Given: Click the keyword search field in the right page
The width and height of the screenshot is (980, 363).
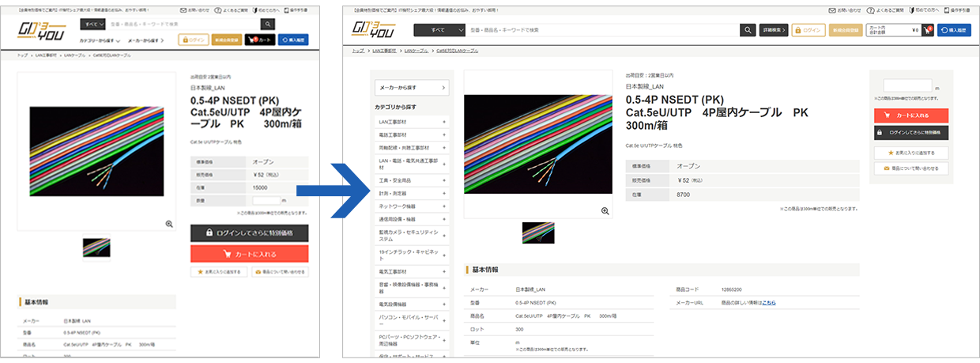Looking at the screenshot, I should 604,30.
